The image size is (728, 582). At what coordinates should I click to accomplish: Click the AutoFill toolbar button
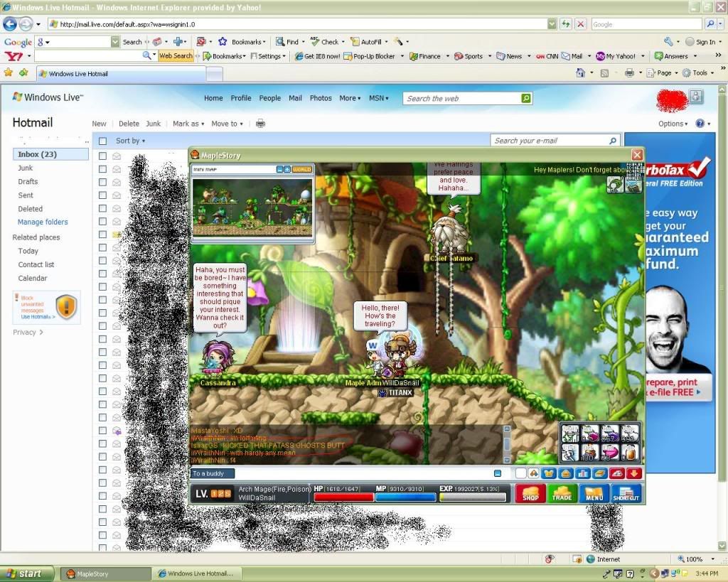click(366, 42)
